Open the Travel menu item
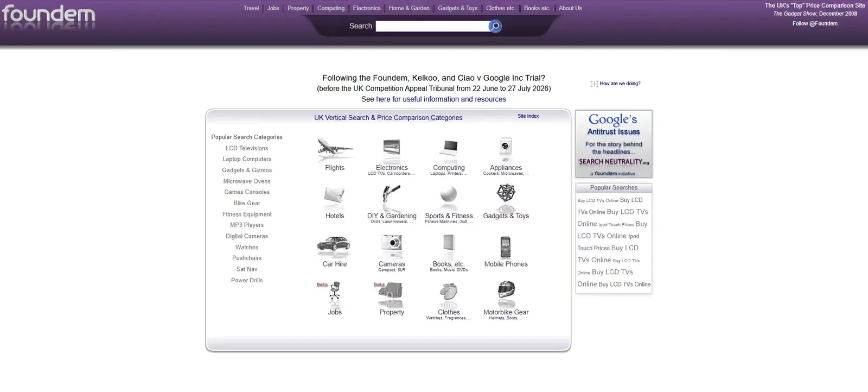The height and width of the screenshot is (392, 868). click(x=251, y=8)
